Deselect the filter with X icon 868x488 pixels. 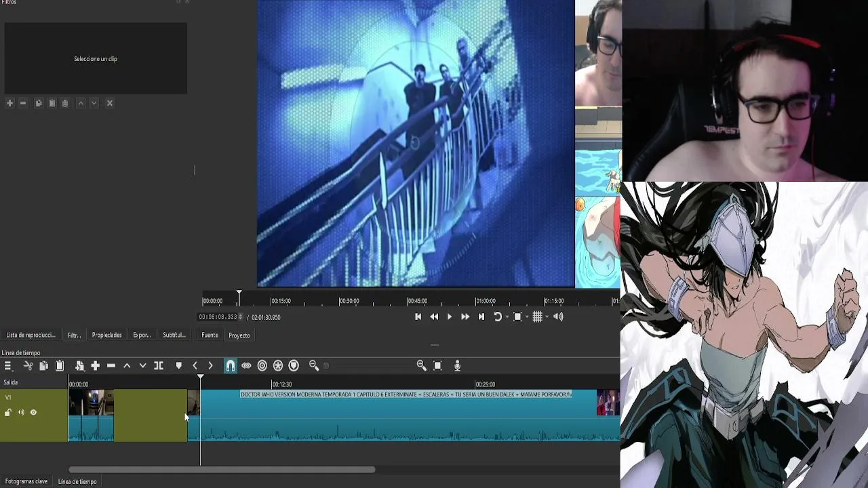110,103
